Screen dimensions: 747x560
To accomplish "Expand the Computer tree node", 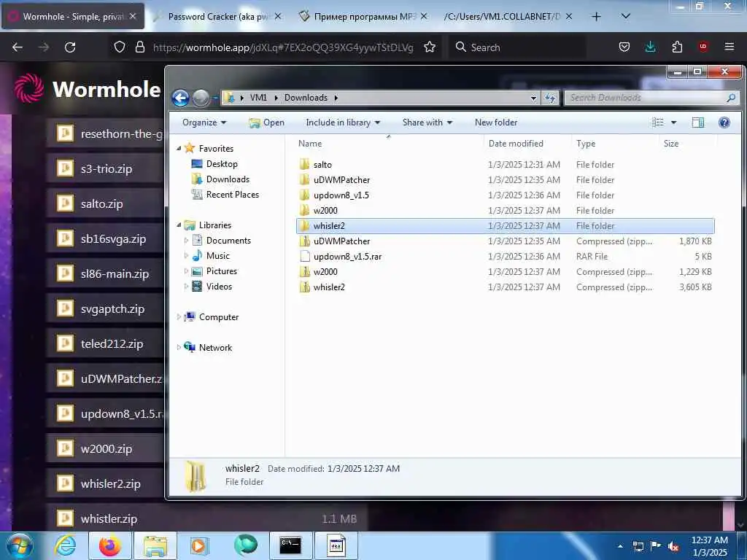I will click(x=179, y=316).
